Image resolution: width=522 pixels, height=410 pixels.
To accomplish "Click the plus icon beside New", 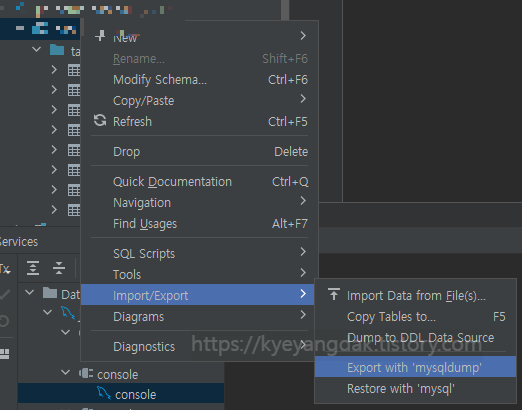I will 100,36.
